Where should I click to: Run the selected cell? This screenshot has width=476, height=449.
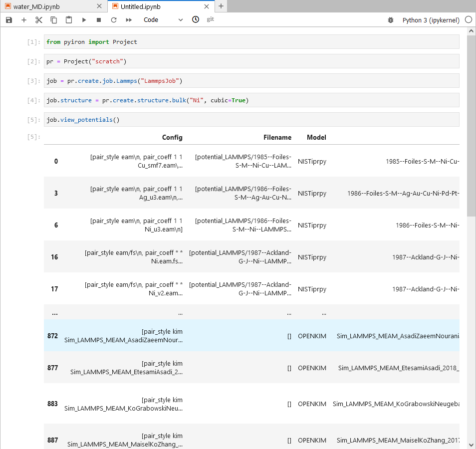click(83, 19)
